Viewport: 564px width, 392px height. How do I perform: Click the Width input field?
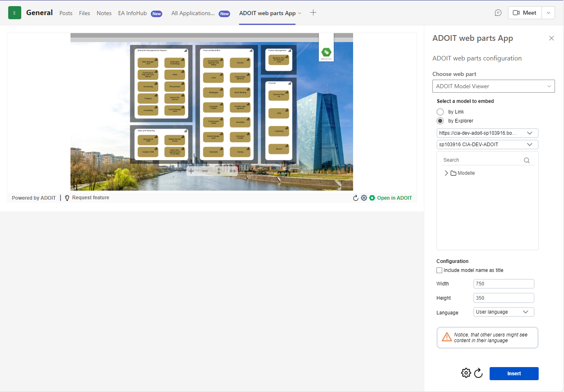[x=504, y=284]
